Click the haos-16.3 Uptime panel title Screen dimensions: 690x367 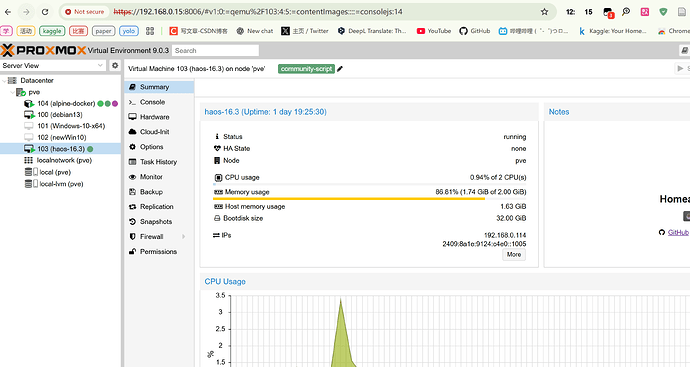tap(265, 112)
